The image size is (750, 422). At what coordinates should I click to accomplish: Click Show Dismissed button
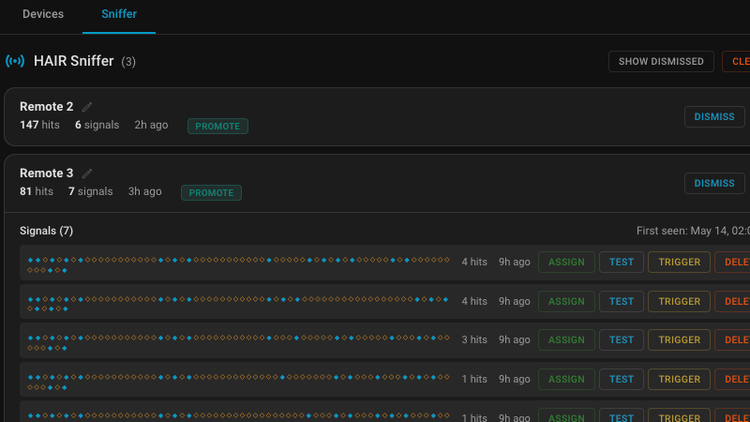pyautogui.click(x=661, y=61)
